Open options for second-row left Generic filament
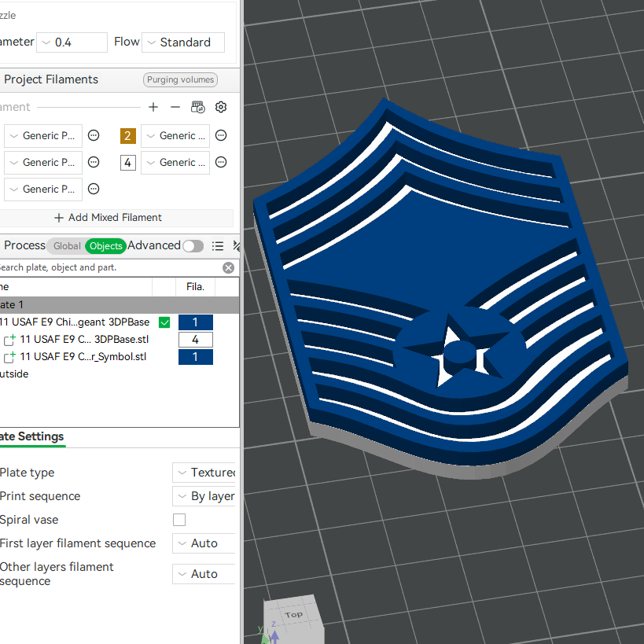The image size is (644, 644). tap(94, 162)
